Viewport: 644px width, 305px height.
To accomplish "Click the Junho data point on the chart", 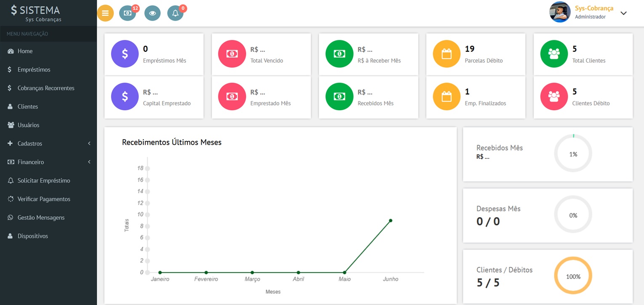I will point(391,220).
